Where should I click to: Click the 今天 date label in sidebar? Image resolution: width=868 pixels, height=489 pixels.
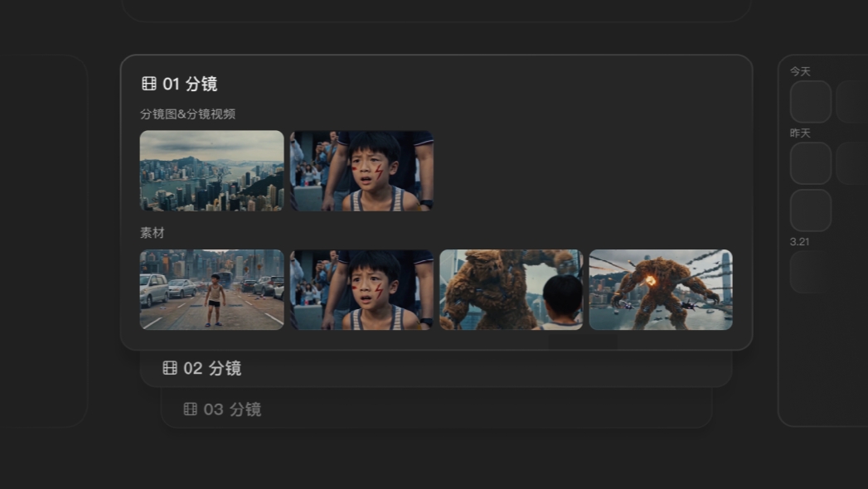[800, 71]
